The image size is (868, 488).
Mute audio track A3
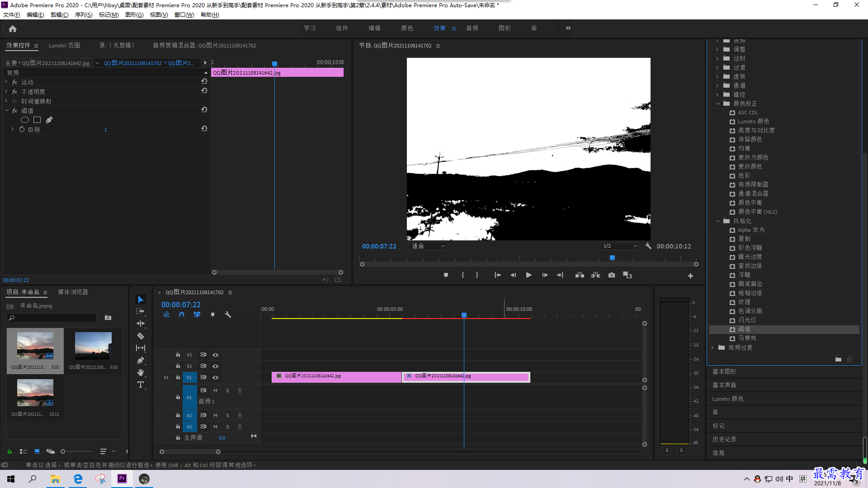point(215,427)
